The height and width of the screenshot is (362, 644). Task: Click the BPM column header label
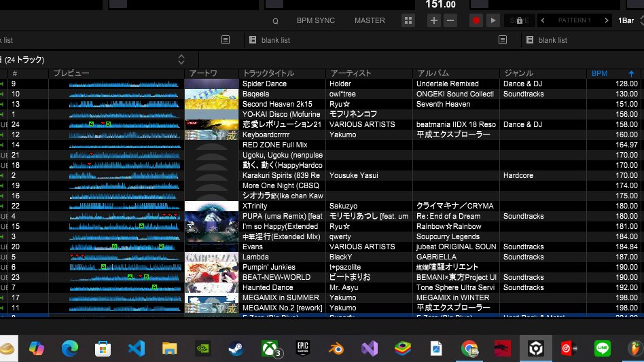point(599,73)
